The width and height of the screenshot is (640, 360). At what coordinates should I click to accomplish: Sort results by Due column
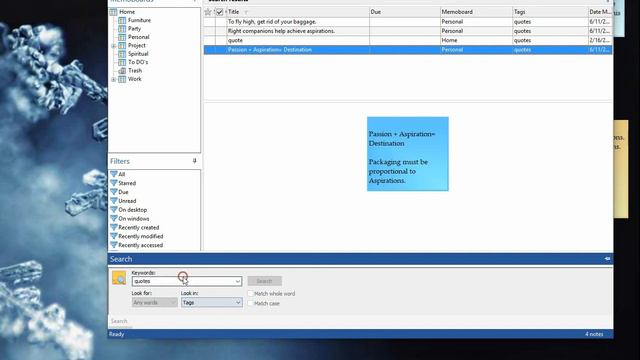pos(404,12)
